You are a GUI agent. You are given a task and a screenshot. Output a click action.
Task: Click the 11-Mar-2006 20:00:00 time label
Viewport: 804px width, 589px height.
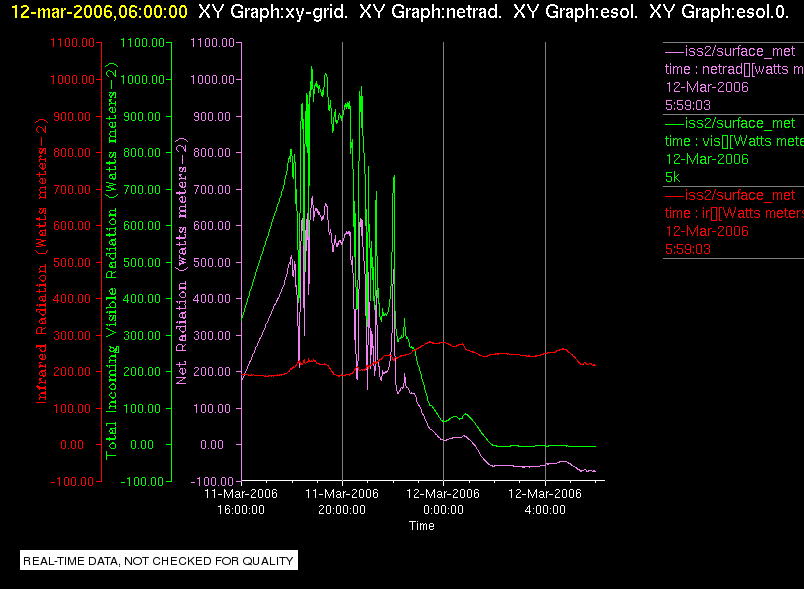(341, 502)
